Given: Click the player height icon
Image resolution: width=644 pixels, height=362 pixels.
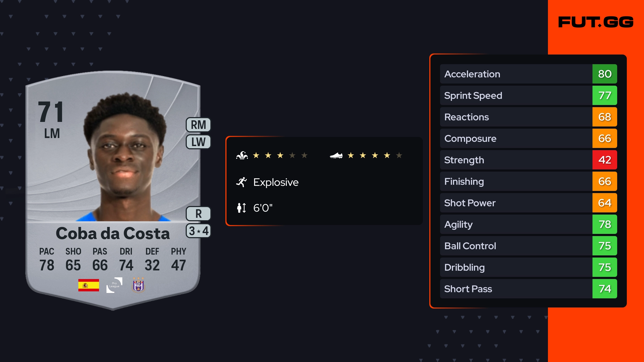Looking at the screenshot, I should [x=241, y=208].
